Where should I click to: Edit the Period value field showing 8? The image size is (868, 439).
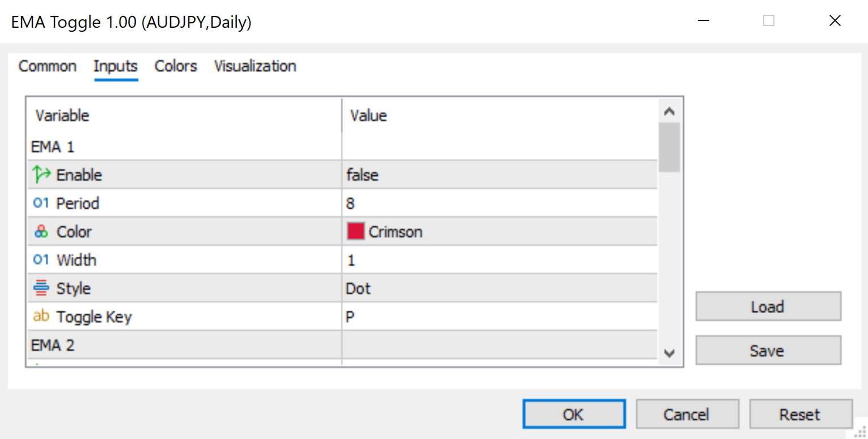(499, 203)
